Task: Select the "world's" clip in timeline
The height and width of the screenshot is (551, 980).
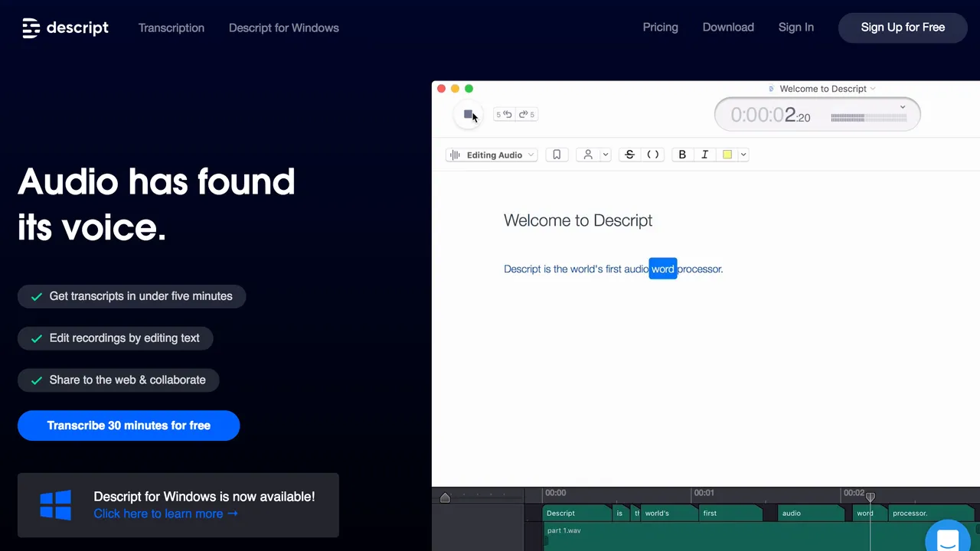Action: [x=671, y=513]
